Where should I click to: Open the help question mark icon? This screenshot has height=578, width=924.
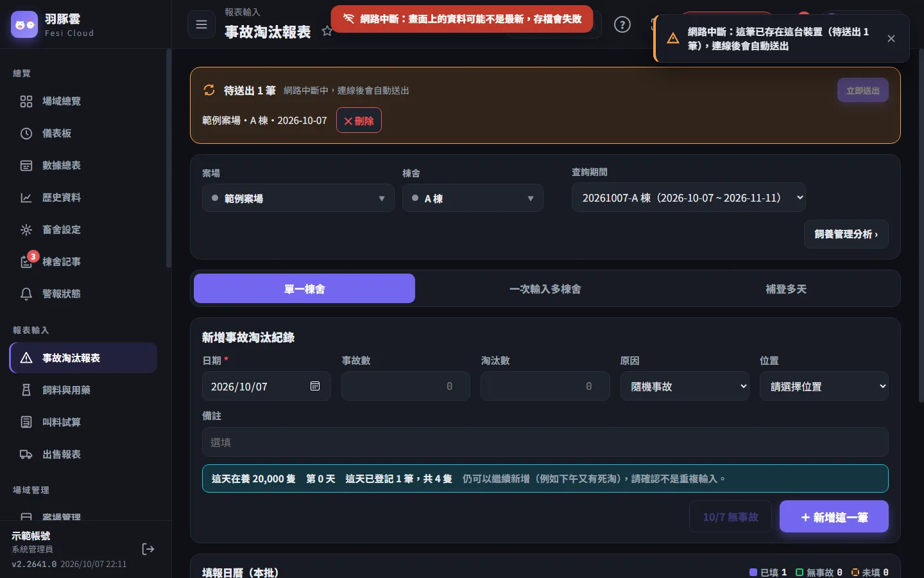coord(622,24)
